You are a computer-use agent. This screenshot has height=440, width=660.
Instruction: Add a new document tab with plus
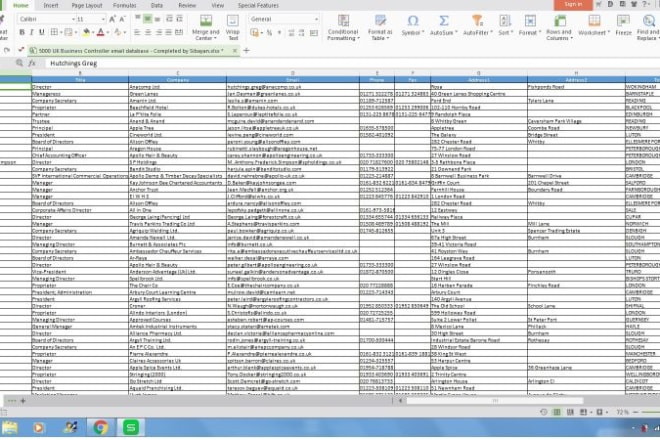(x=247, y=51)
